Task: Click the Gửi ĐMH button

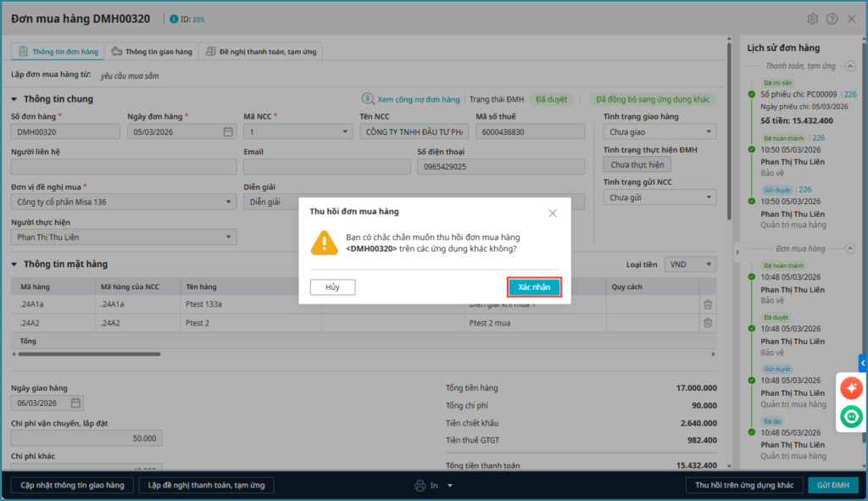Action: [x=833, y=485]
